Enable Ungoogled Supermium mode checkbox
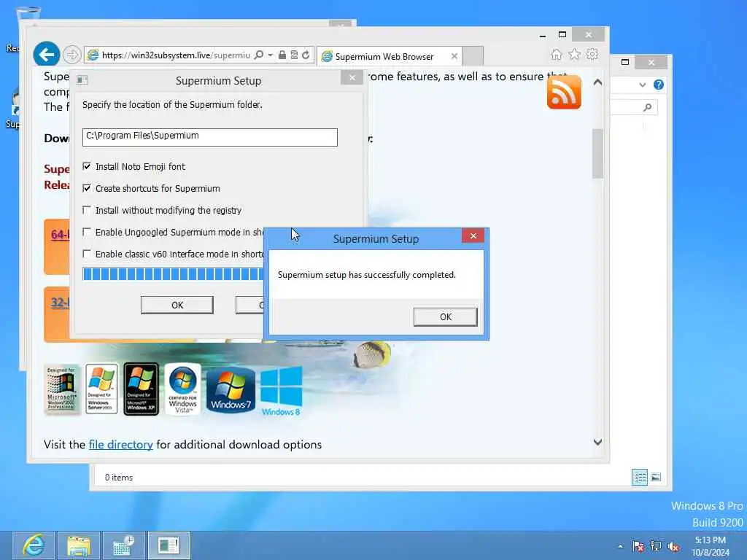This screenshot has width=747, height=560. point(87,232)
